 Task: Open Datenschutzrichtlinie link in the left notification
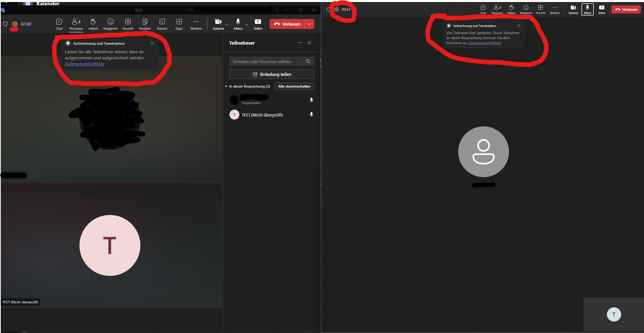(85, 64)
